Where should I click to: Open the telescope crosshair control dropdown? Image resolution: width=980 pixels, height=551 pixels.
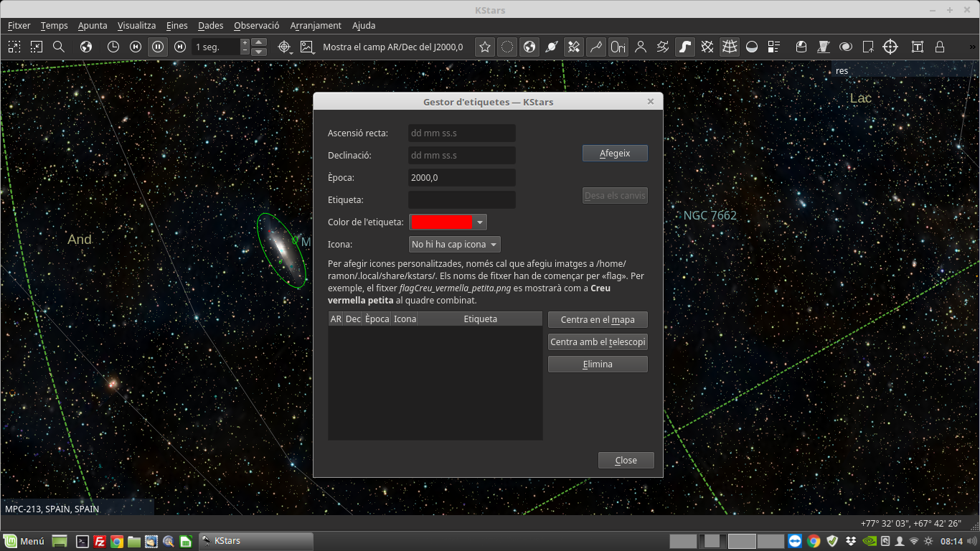(285, 47)
